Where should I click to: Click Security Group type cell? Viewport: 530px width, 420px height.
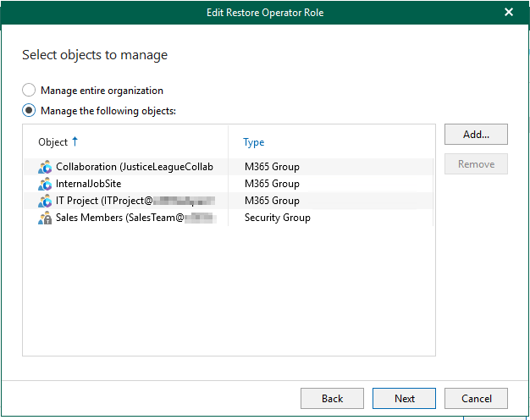tap(278, 218)
